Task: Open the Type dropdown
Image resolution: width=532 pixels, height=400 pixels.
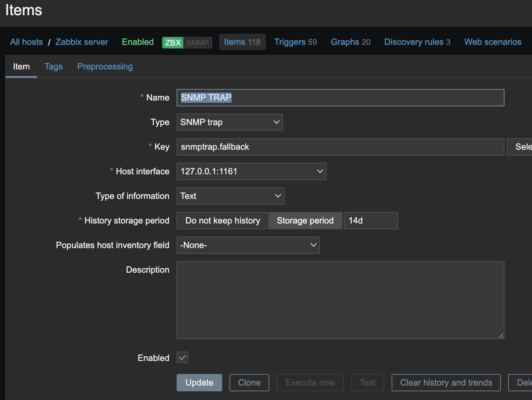Action: pyautogui.click(x=229, y=122)
